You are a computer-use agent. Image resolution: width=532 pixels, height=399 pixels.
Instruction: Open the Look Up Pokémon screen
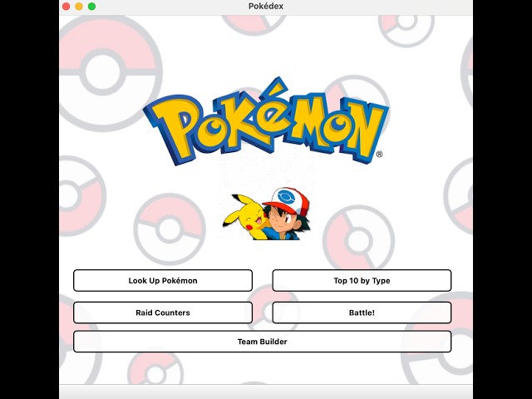pyautogui.click(x=163, y=281)
